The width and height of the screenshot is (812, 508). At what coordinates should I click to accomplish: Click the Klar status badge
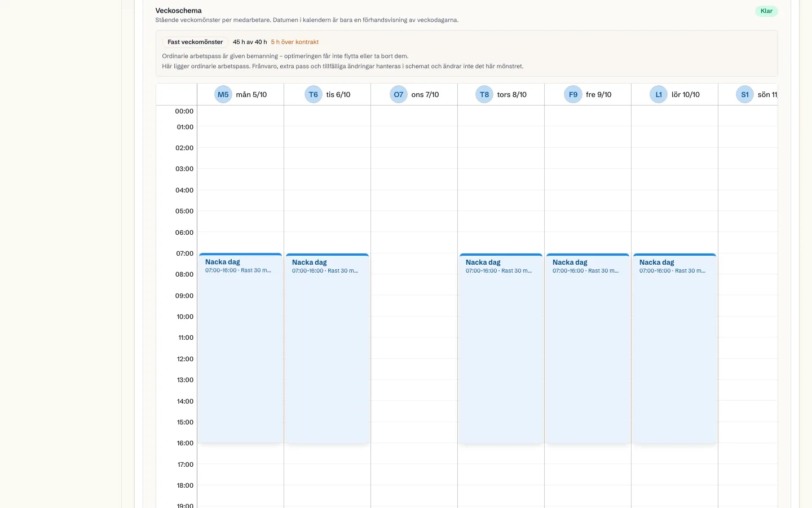[x=766, y=11]
